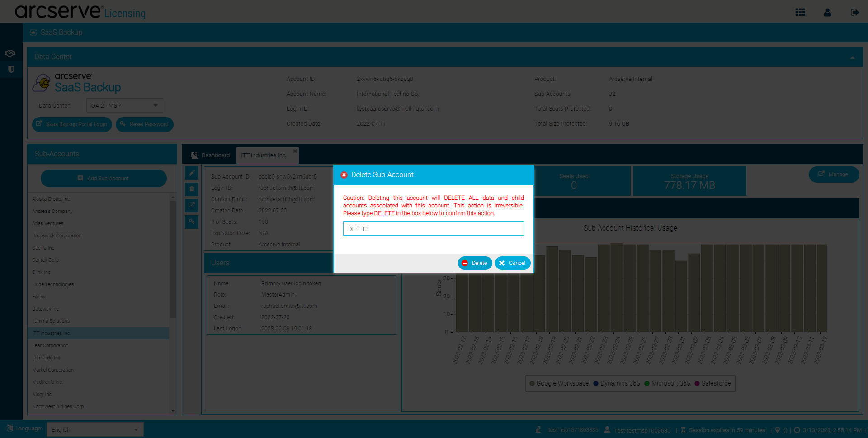This screenshot has height=438, width=868.
Task: Open the user profile icon
Action: pos(827,12)
